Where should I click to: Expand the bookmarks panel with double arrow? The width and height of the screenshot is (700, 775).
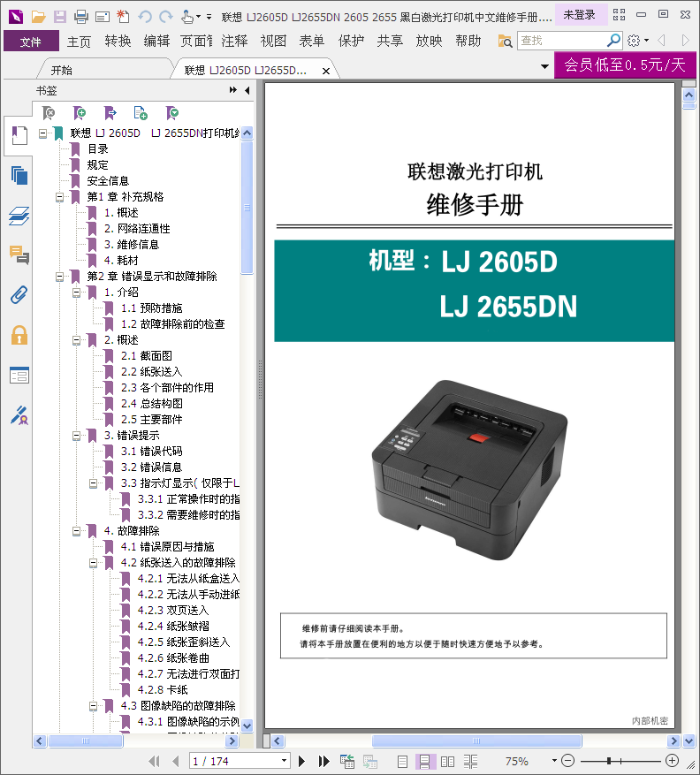click(232, 90)
